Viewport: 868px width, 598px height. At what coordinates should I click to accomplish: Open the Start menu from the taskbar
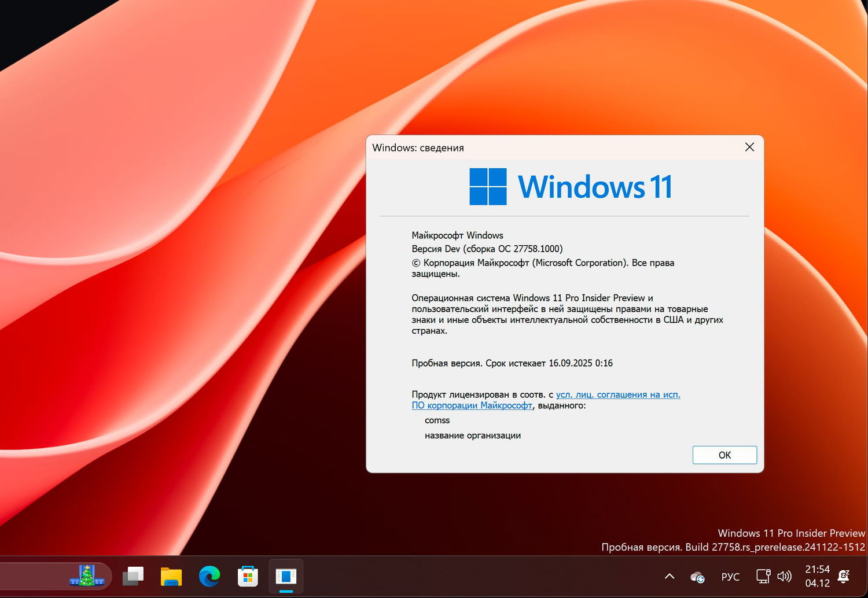pos(87,577)
